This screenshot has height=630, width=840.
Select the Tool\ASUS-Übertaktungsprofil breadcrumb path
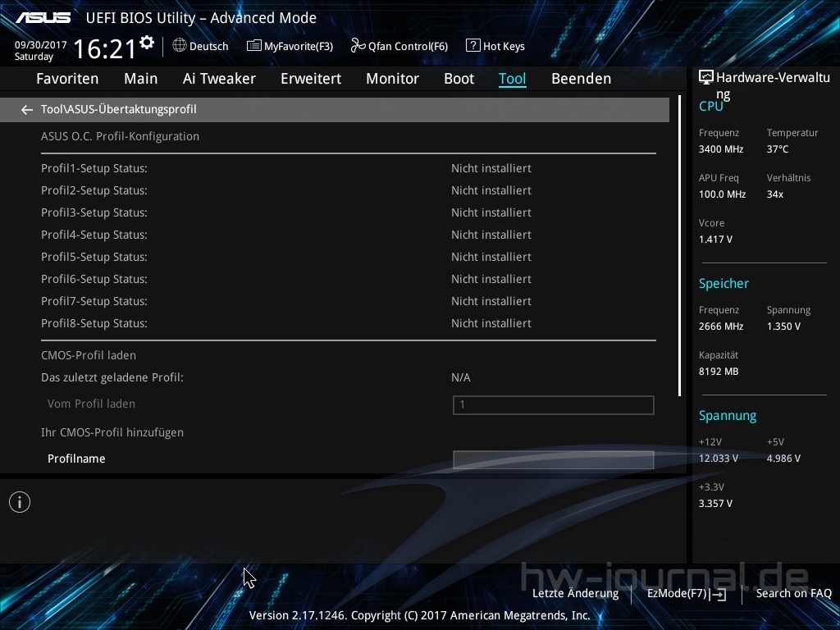coord(119,109)
